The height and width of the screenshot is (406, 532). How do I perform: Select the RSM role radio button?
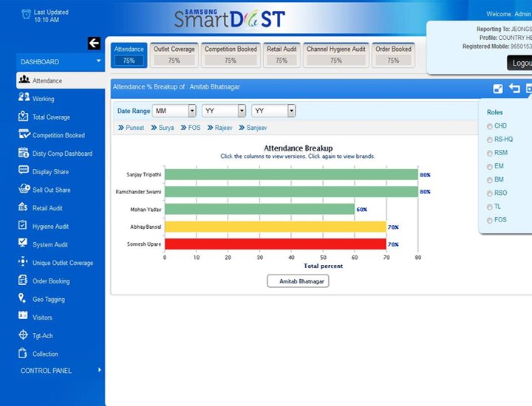tap(490, 154)
